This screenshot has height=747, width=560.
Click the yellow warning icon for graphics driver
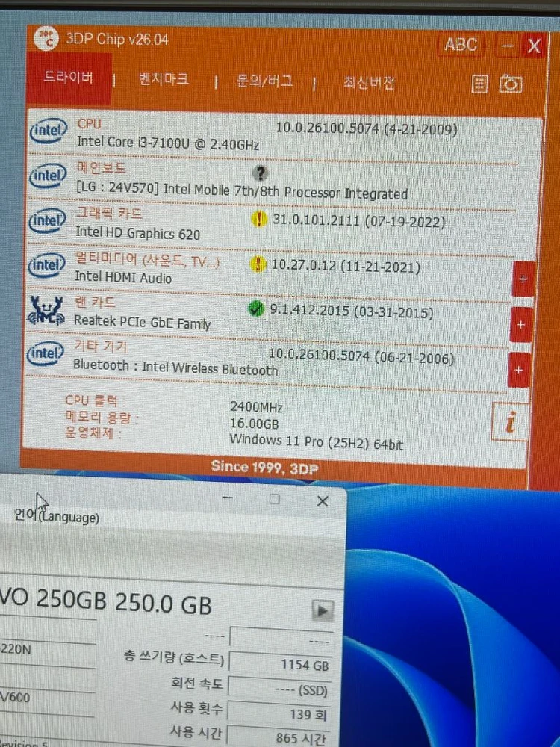coord(258,219)
